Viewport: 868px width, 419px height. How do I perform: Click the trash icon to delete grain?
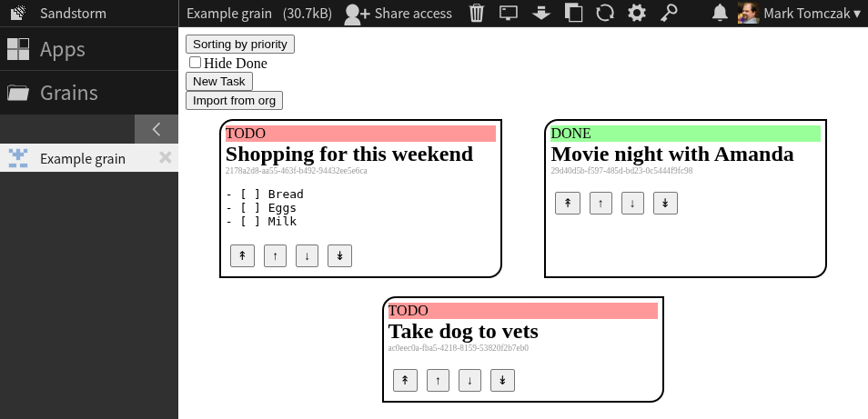click(x=476, y=13)
